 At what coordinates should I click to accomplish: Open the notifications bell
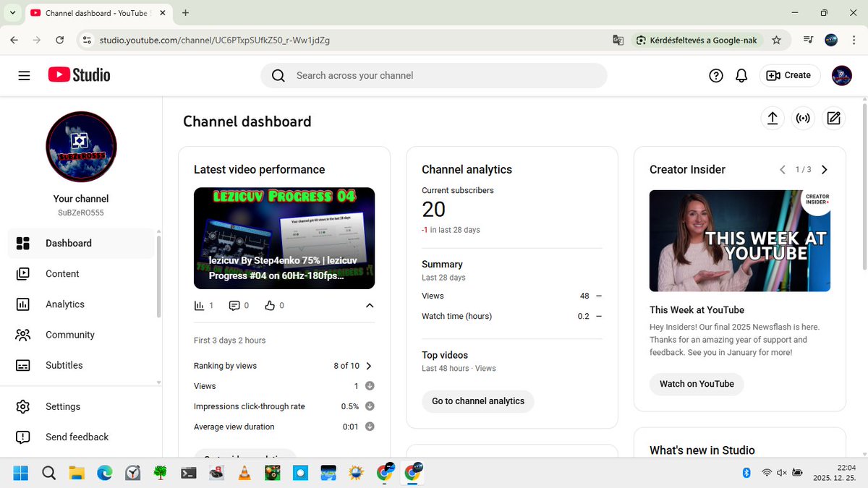pos(741,75)
